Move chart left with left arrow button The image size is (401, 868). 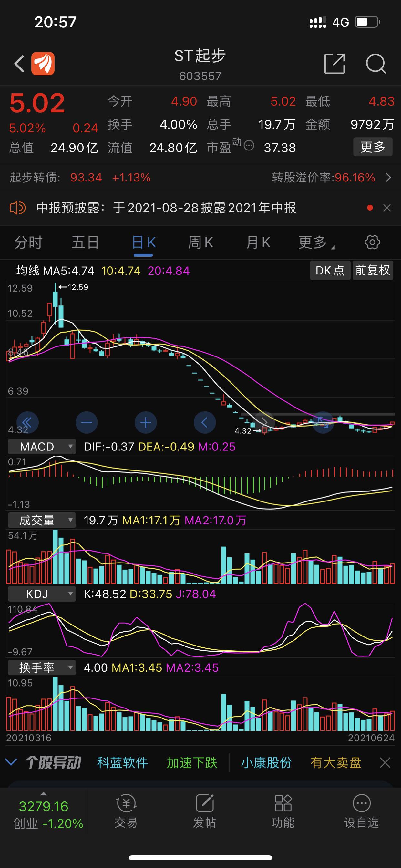point(205,423)
